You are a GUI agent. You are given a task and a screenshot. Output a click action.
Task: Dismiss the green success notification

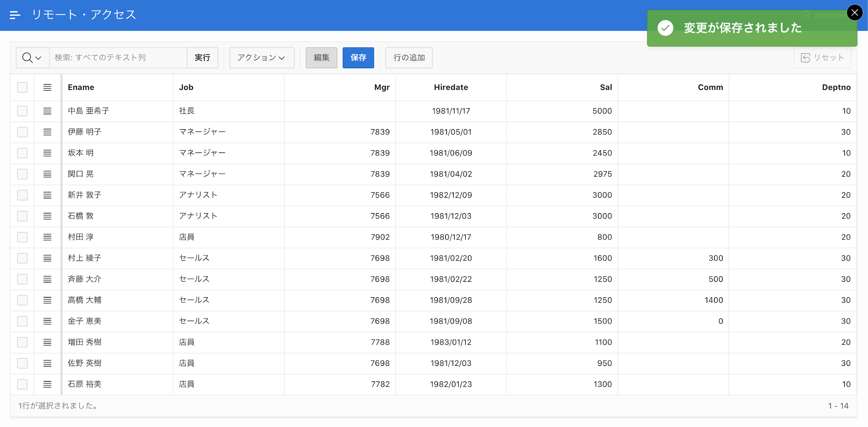[854, 13]
